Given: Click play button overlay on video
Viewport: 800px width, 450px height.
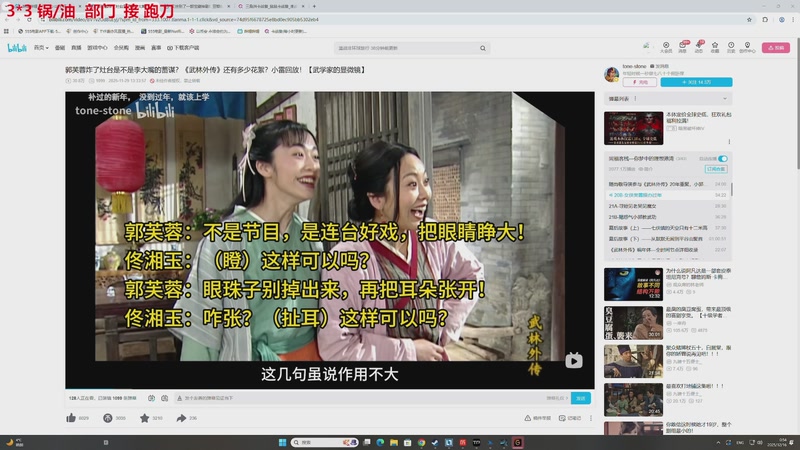Looking at the screenshot, I should 573,361.
